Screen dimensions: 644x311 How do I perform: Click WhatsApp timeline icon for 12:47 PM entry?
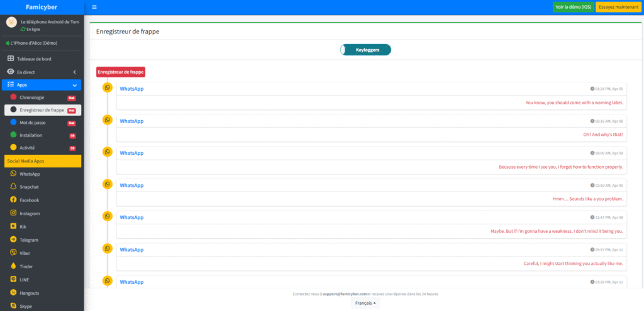click(x=107, y=216)
